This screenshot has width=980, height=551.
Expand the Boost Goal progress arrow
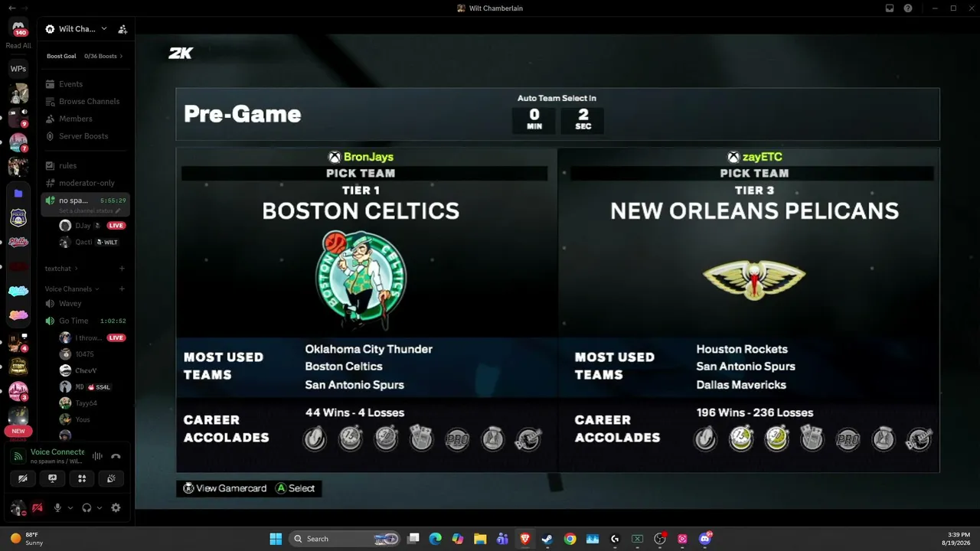pos(121,56)
